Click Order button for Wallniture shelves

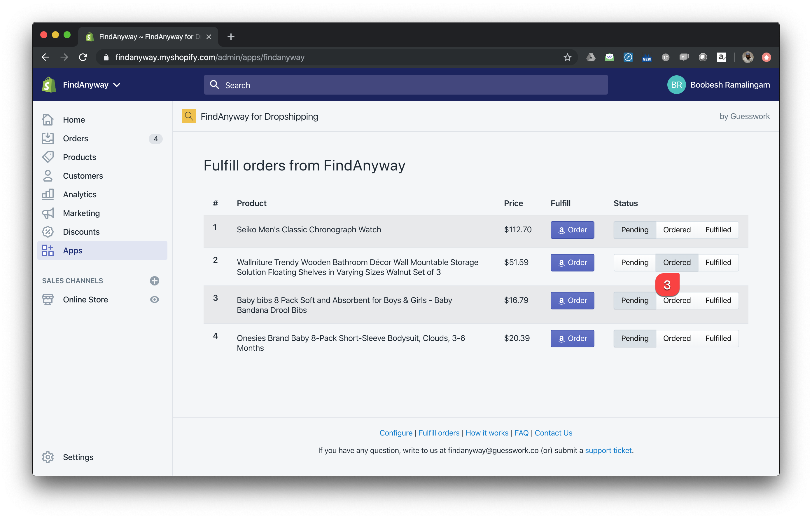(x=572, y=262)
